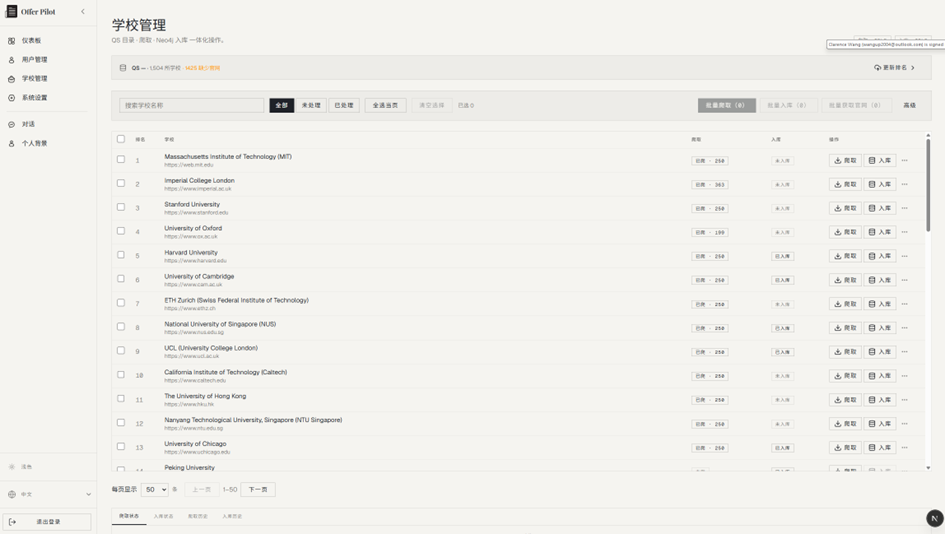Open more options for Caltech row
This screenshot has height=534, width=945.
[x=905, y=375]
